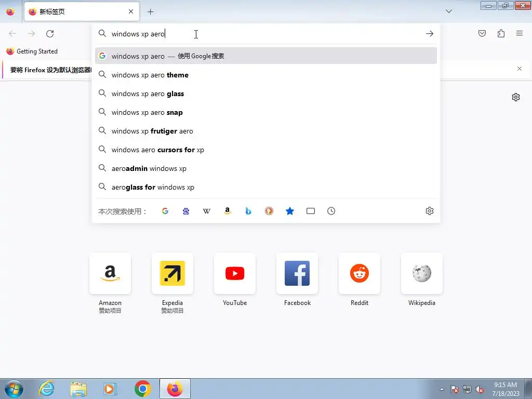Viewport: 532px width, 399px height.
Task: Show hidden system tray icons
Action: [442, 389]
